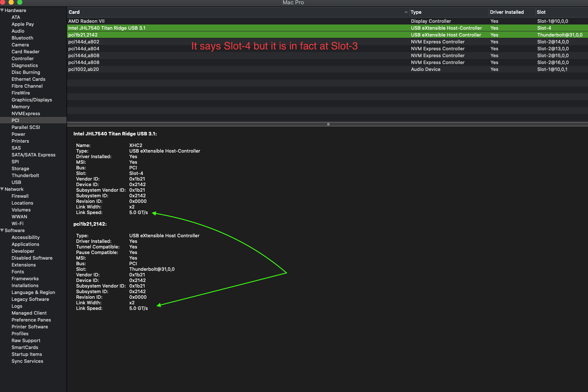Select the pci1b21,2142 row
Screen dimensions: 588x392
point(327,35)
